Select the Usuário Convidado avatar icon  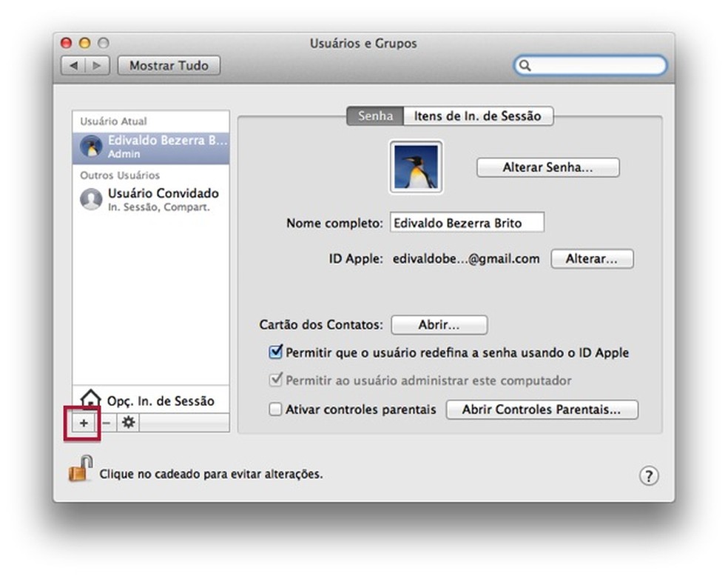coord(91,199)
